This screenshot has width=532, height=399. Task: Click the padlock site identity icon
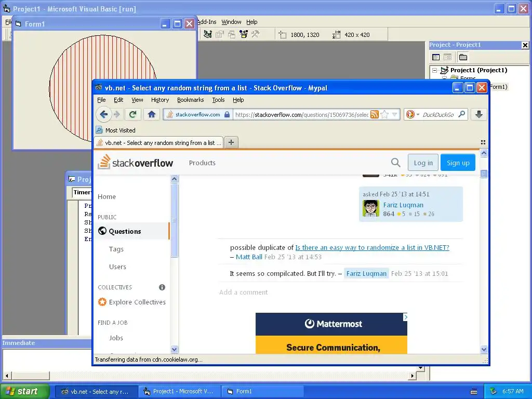coord(227,114)
